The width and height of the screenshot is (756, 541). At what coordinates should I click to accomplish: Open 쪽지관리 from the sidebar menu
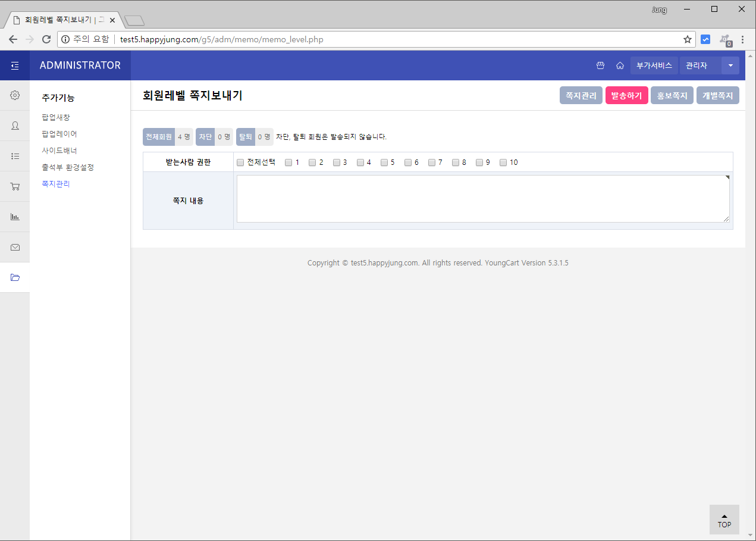[55, 183]
